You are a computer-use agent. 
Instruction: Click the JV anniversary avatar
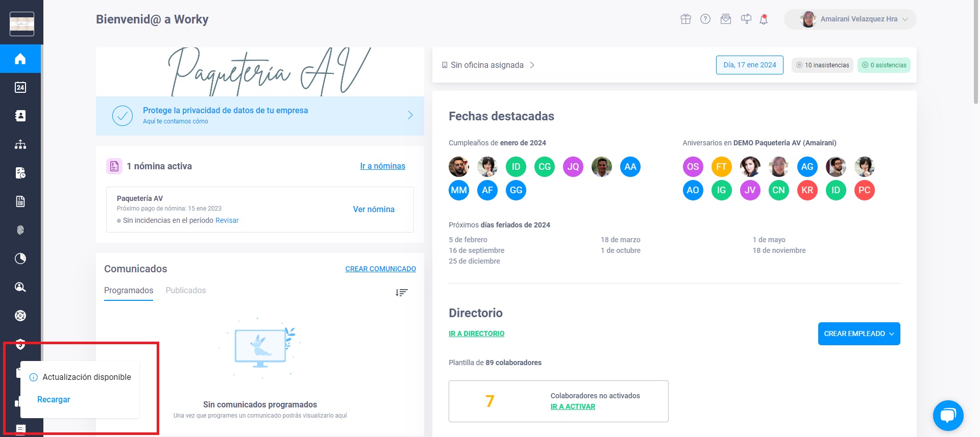tap(750, 190)
